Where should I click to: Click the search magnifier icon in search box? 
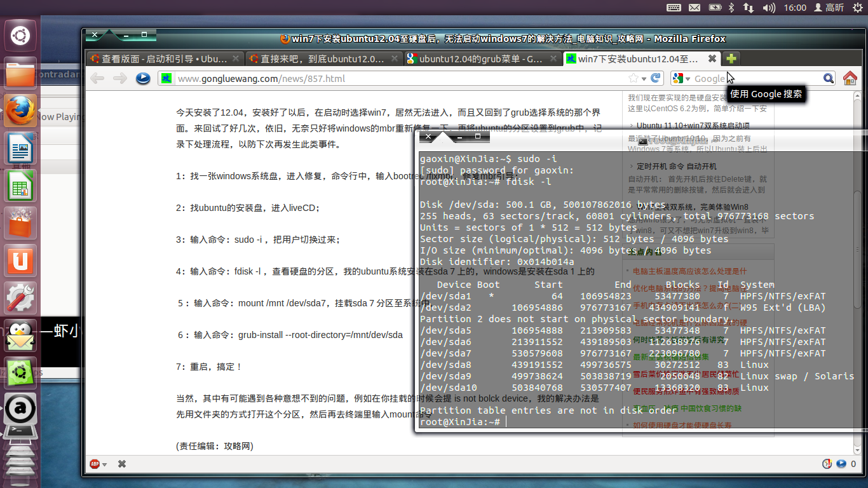coord(829,78)
